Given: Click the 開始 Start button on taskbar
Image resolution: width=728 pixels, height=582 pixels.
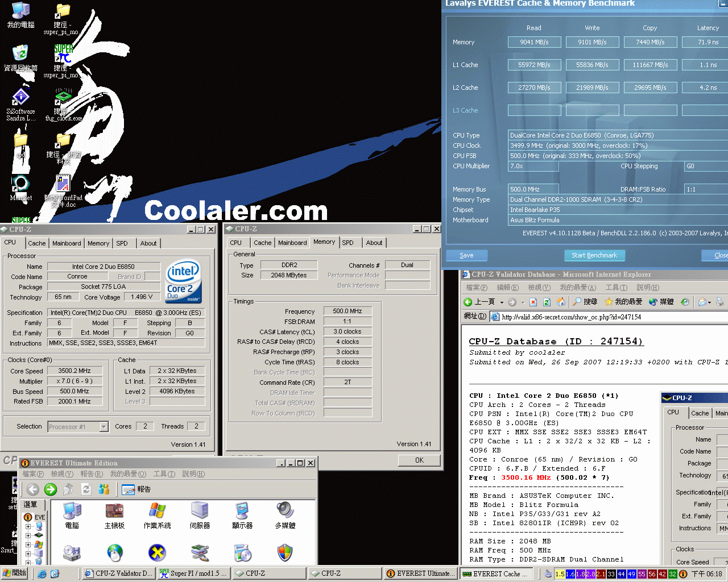Looking at the screenshot, I should pos(15,573).
